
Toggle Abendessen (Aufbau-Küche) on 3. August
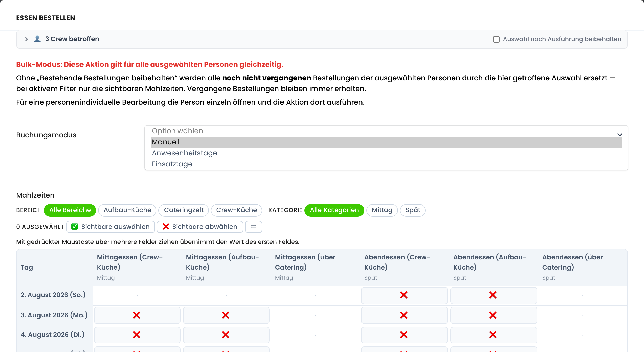(493, 315)
